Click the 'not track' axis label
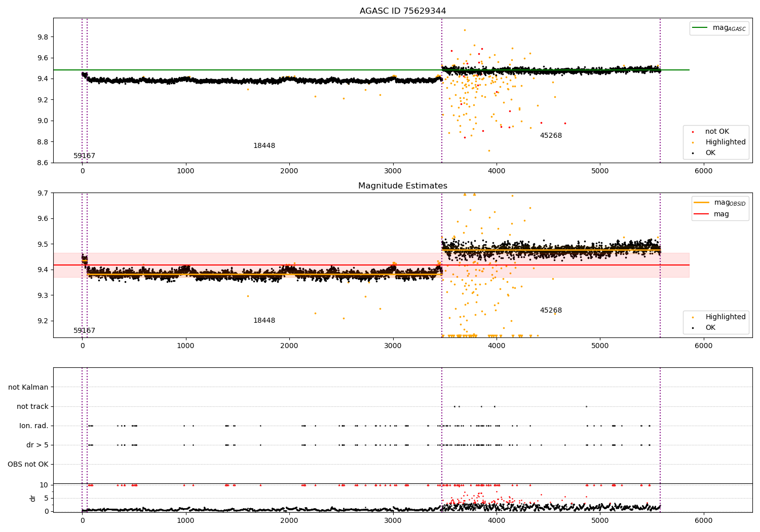 coord(32,406)
